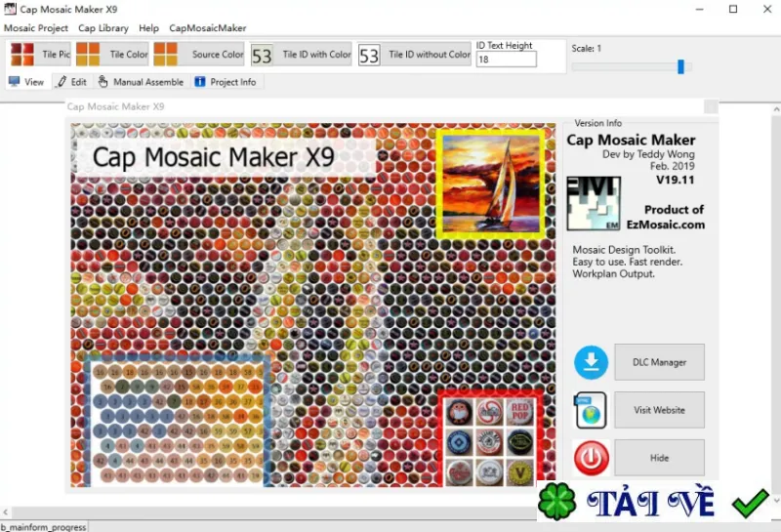Click the globe webpage icon
The image size is (781, 532).
(591, 410)
